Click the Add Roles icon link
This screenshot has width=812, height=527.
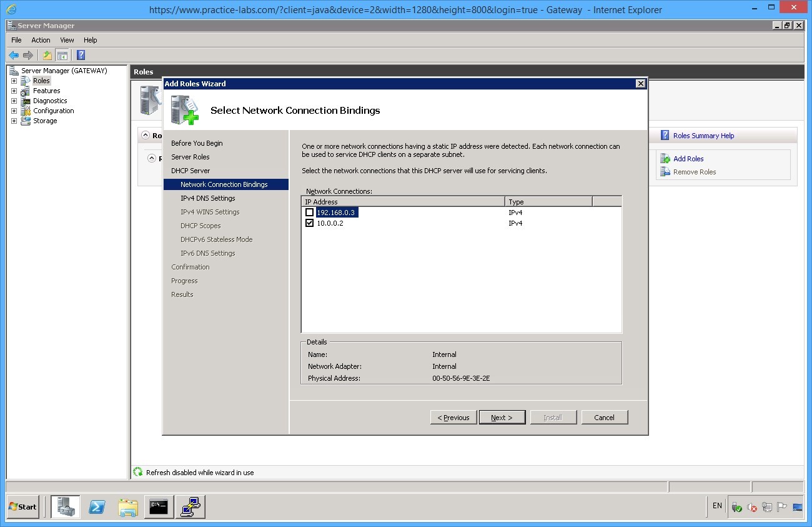(666, 159)
